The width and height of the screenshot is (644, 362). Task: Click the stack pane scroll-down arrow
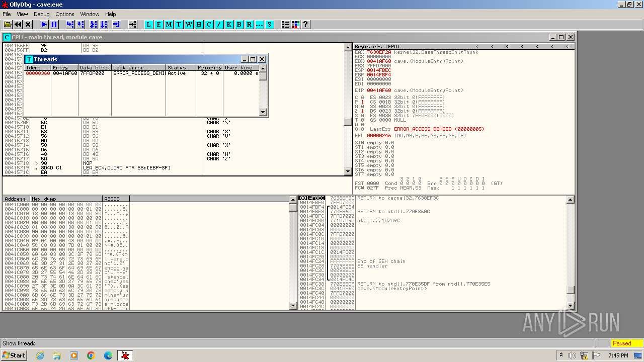pos(571,306)
